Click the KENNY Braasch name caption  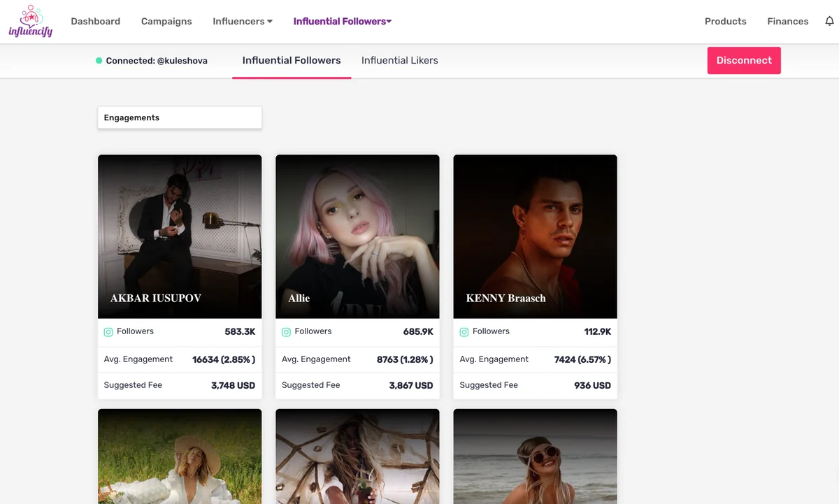[505, 298]
